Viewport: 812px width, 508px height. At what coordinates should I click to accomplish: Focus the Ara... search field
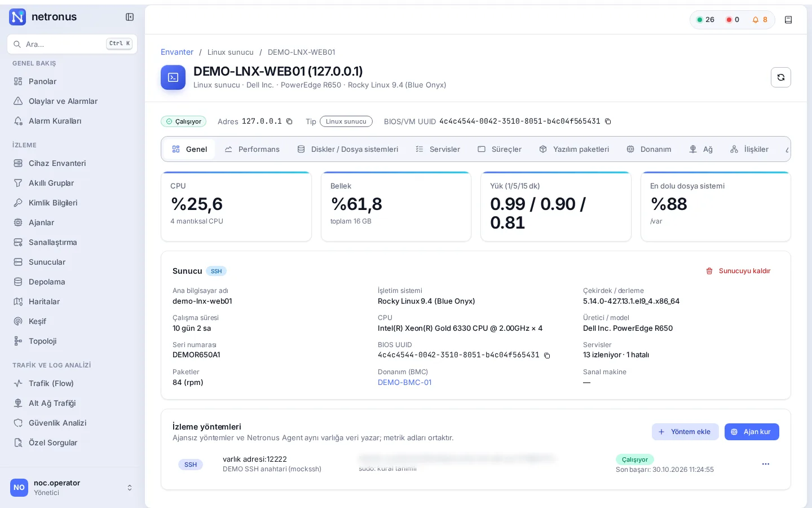tap(72, 44)
